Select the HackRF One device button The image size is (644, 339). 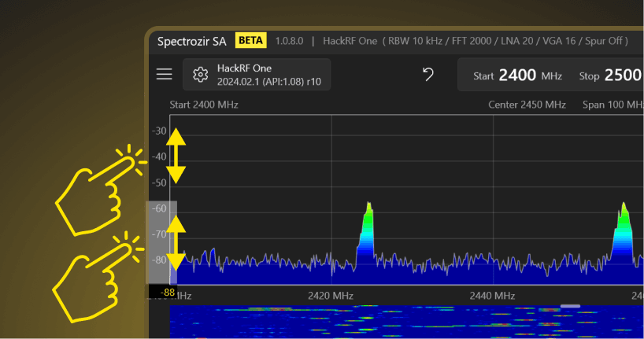(257, 75)
